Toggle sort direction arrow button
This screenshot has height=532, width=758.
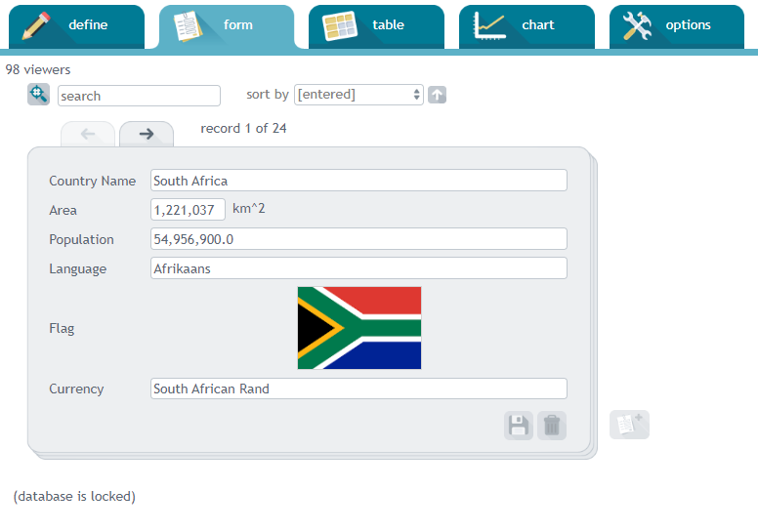tap(437, 95)
